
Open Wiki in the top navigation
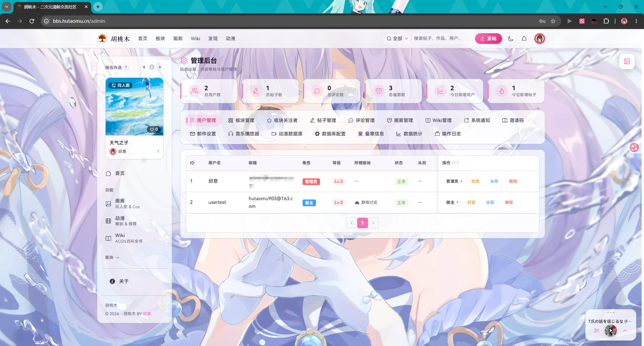coord(196,39)
